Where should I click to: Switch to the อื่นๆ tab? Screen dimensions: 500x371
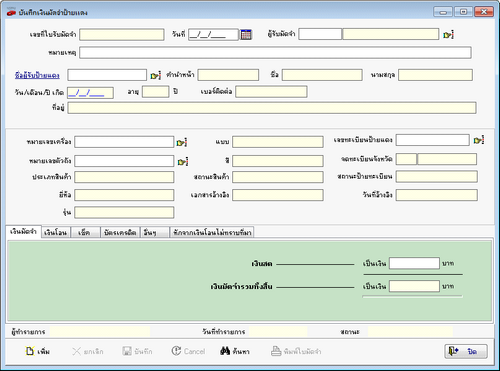click(155, 232)
